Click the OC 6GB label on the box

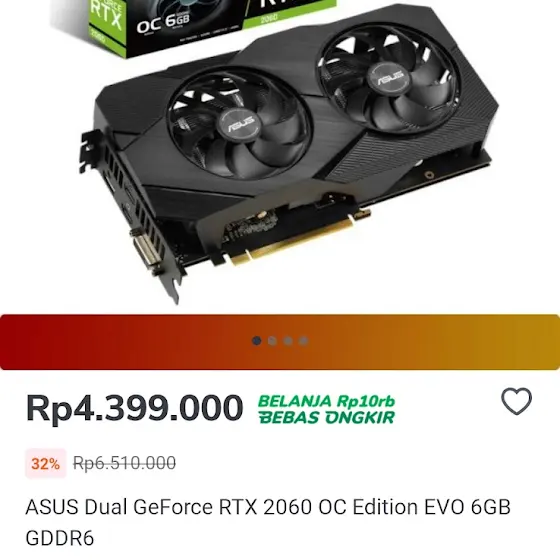162,23
